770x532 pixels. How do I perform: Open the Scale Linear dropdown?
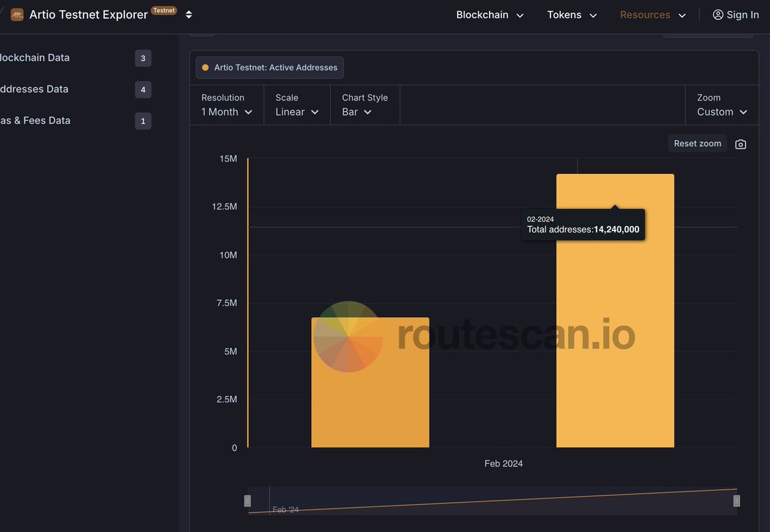coord(297,105)
